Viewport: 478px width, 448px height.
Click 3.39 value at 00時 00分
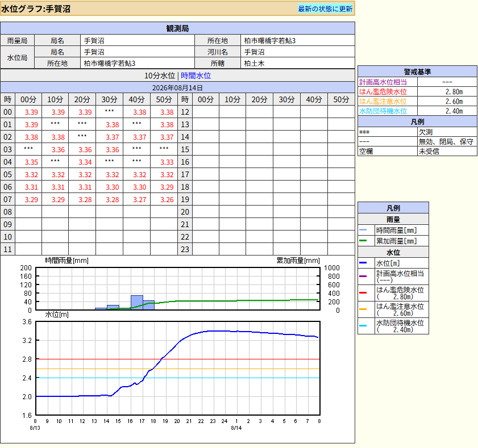31,112
